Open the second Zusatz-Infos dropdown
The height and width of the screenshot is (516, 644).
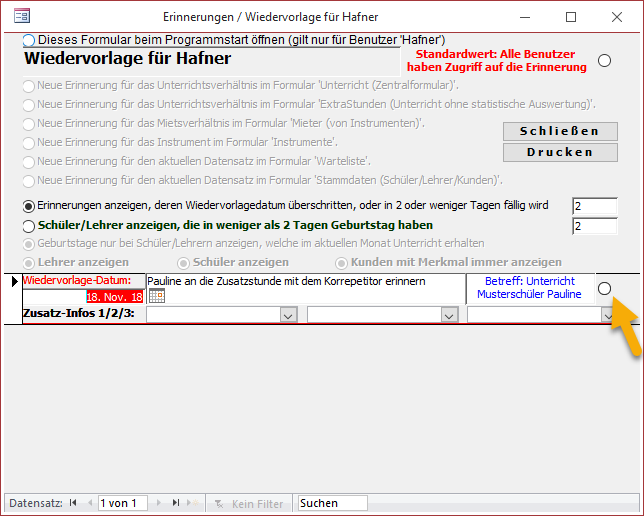click(x=448, y=315)
